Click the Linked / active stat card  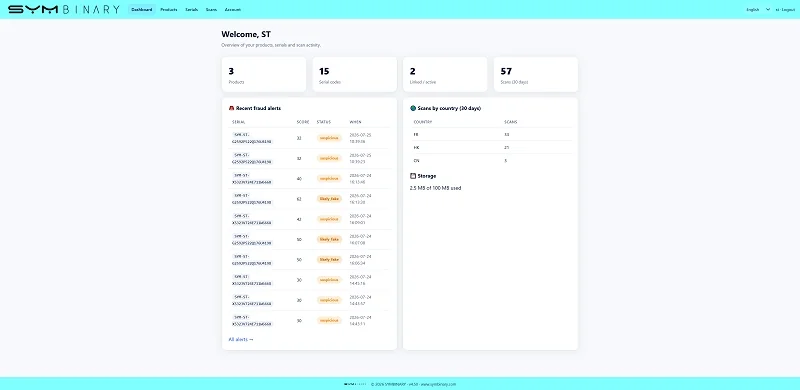pyautogui.click(x=445, y=75)
